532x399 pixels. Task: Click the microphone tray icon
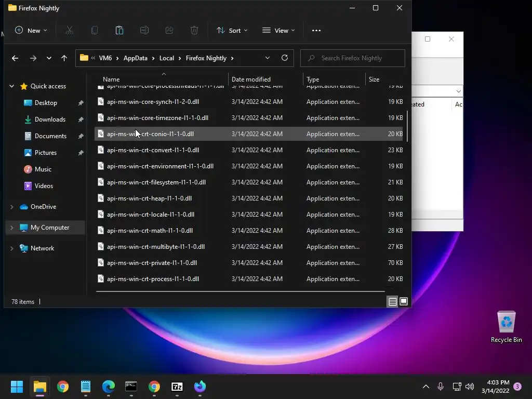(441, 387)
